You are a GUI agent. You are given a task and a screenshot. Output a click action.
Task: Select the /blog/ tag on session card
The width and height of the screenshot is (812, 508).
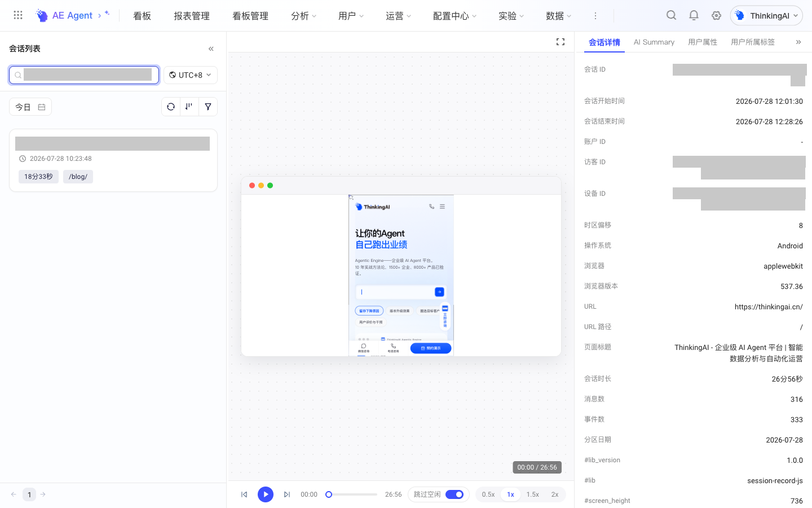(x=78, y=177)
